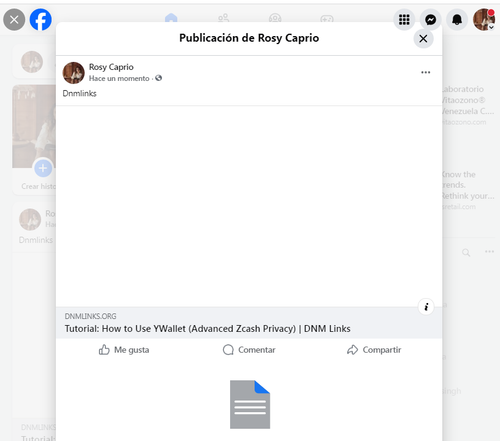Viewport: 500px width, 441px height.
Task: Click the Hace un momento timestamp
Action: [119, 78]
